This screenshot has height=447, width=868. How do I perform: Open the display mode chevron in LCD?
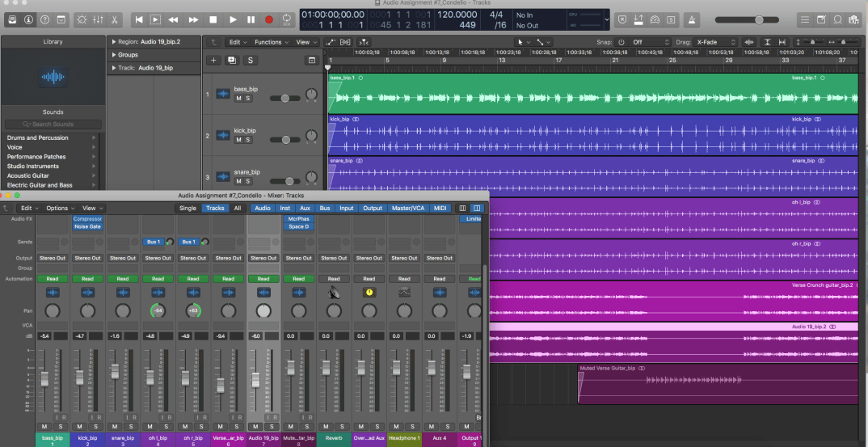click(x=607, y=19)
